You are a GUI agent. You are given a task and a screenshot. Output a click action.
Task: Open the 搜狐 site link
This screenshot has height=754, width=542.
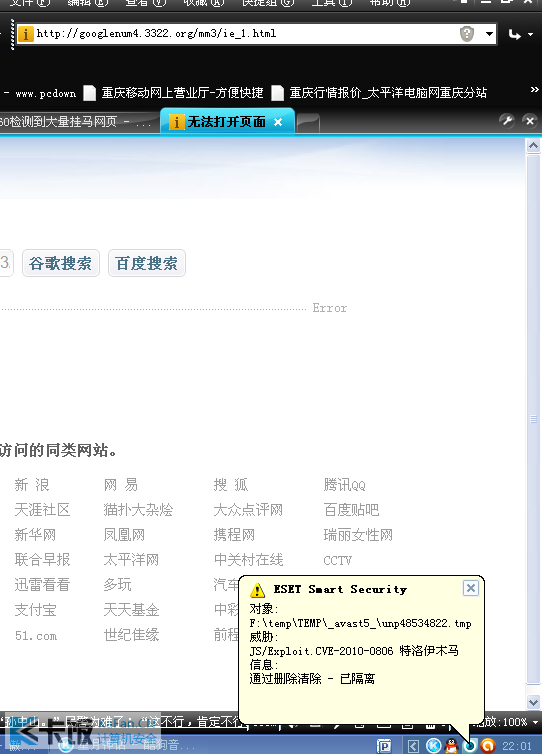231,485
